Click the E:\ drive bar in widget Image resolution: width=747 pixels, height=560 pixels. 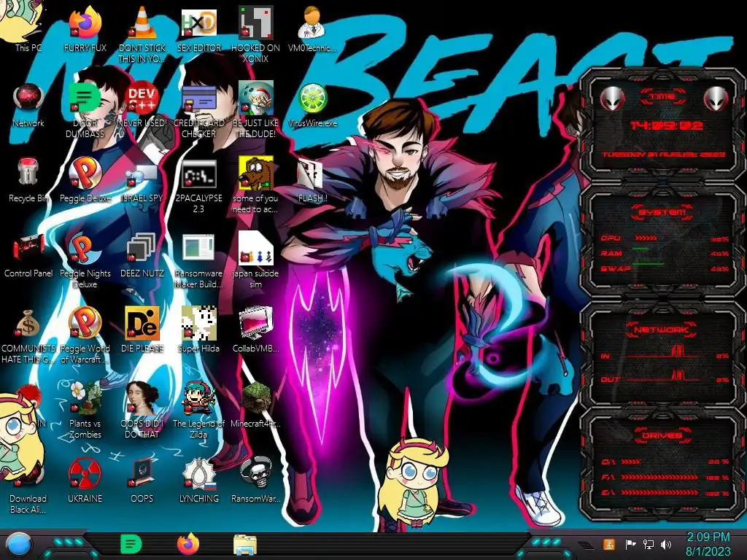[659, 493]
